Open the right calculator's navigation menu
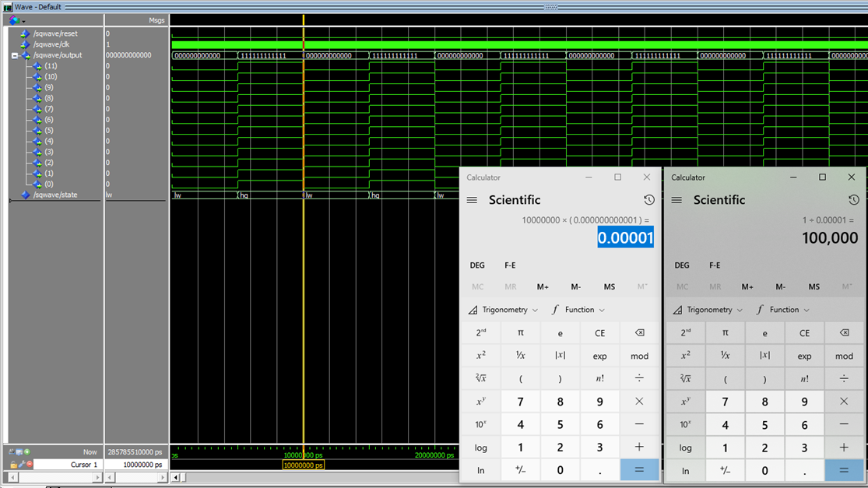Screen dimensions: 868x488 (x=676, y=200)
